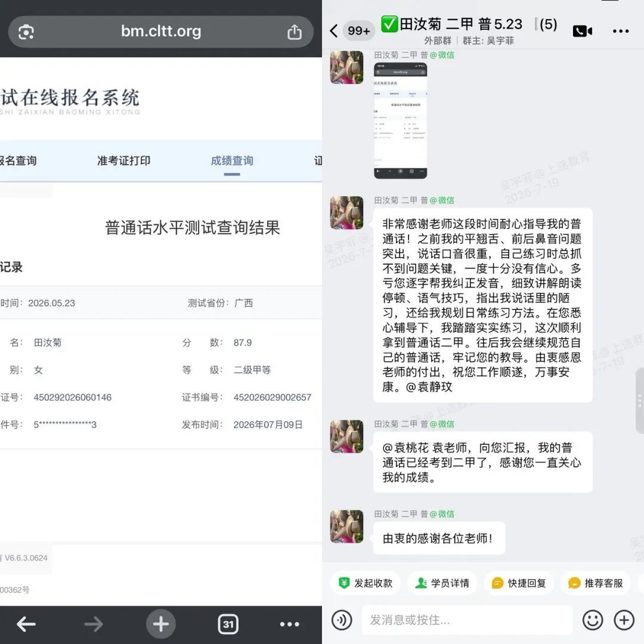Tap avatar beside the long thank-you message
The image size is (644, 644).
[x=346, y=213]
